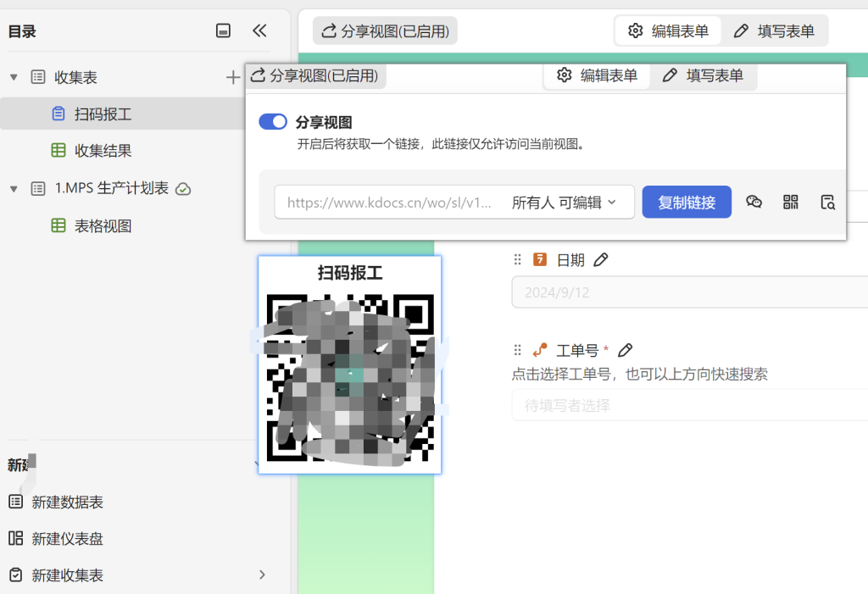Screen dimensions: 868x594
Task: Collapse the 收集表 tree node
Action: point(14,77)
